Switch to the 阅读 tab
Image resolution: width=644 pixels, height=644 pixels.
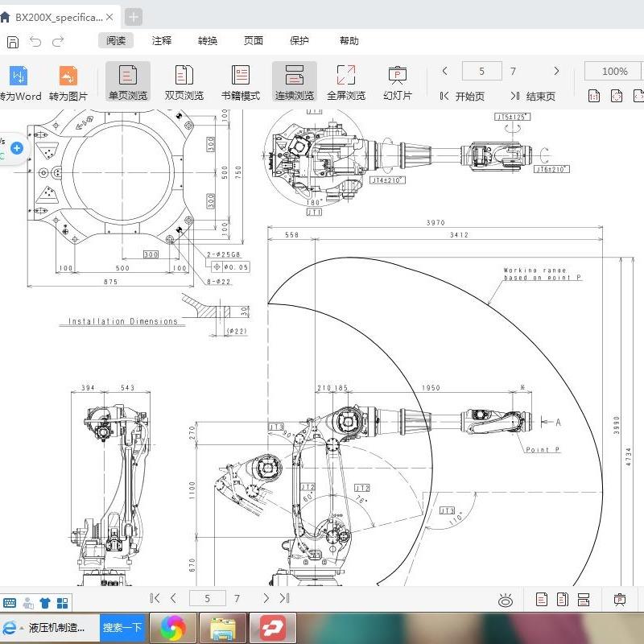[116, 40]
